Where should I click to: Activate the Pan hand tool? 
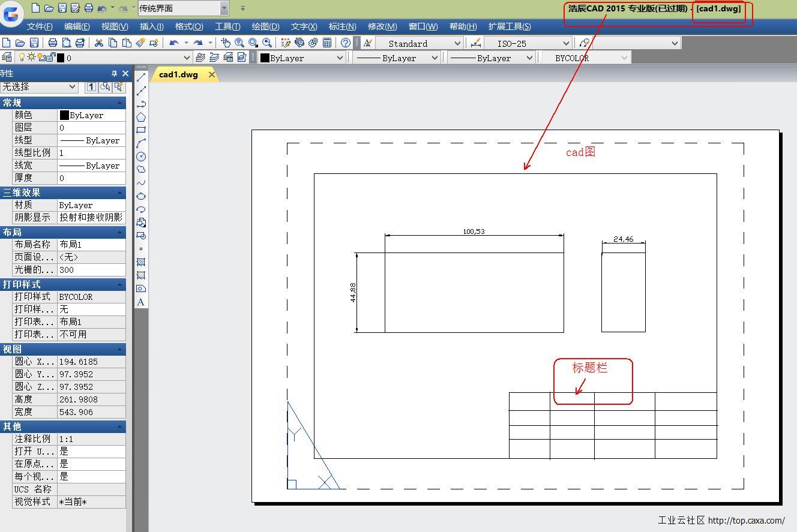[226, 43]
